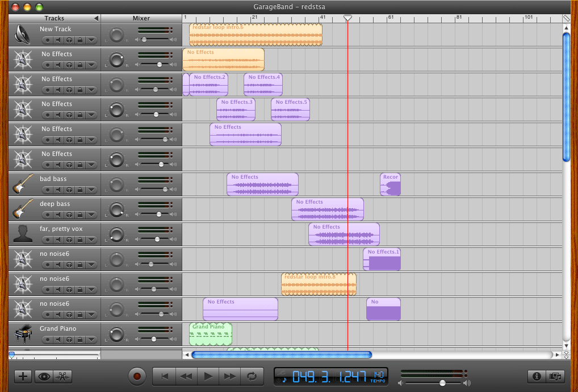
Task: Expand automation triangle on bad bass
Action: pos(91,189)
